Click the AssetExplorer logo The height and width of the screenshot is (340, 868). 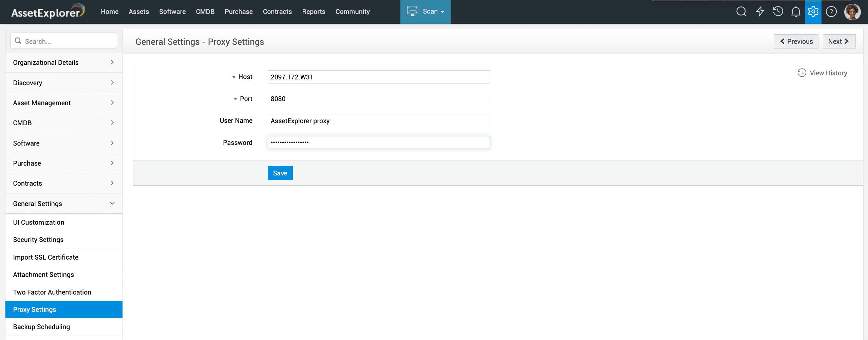pyautogui.click(x=48, y=12)
